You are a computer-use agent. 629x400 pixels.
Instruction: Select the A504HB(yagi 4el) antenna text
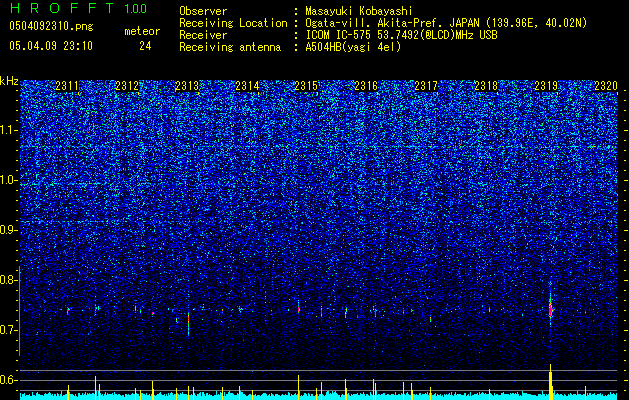[x=353, y=47]
